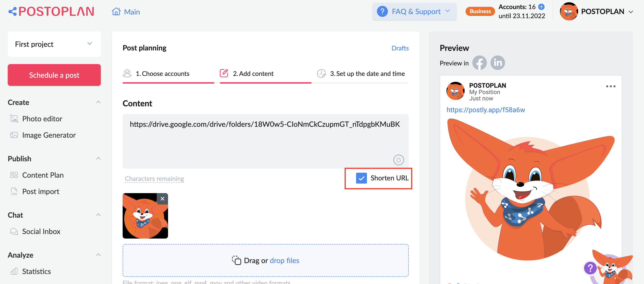Open the Drafts link
The width and height of the screenshot is (644, 284).
(x=400, y=48)
